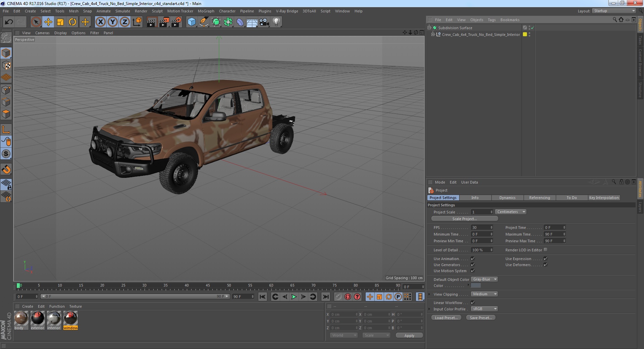Screen dimensions: 644x349
Task: Toggle X axis lock
Action: (100, 22)
